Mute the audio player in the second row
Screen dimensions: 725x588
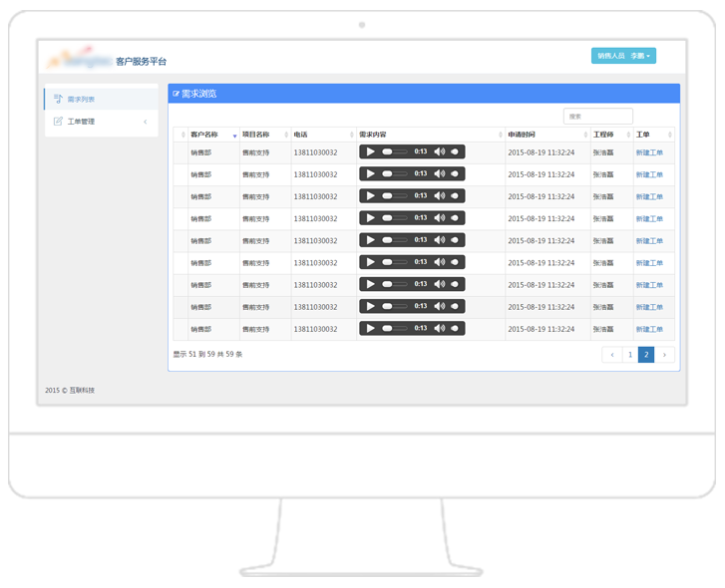click(x=439, y=173)
